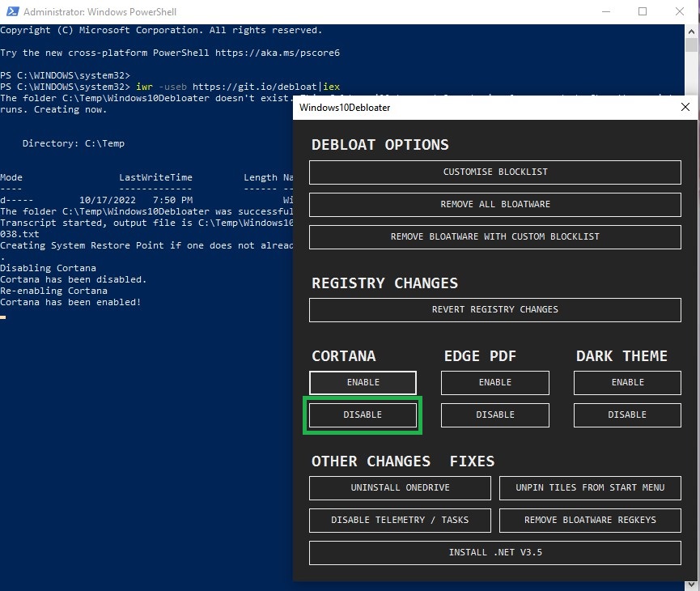
Task: Disable Dark Theme
Action: click(627, 415)
